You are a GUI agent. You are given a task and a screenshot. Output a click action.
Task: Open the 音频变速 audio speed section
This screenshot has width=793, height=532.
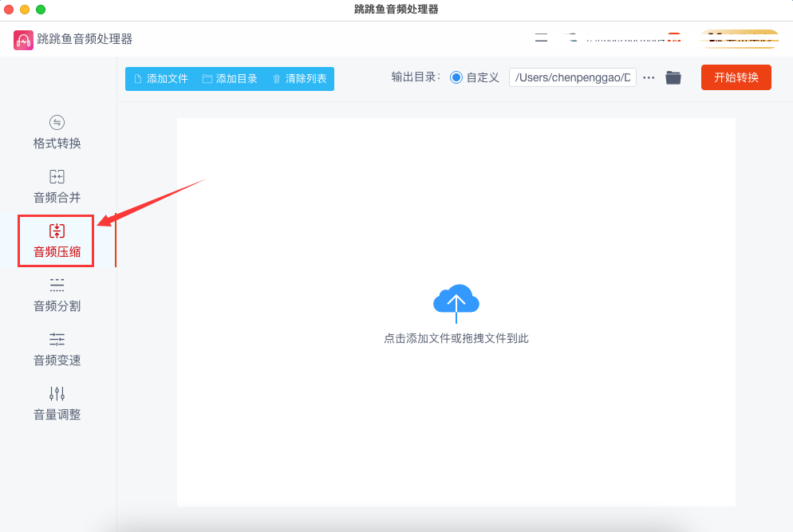click(57, 349)
